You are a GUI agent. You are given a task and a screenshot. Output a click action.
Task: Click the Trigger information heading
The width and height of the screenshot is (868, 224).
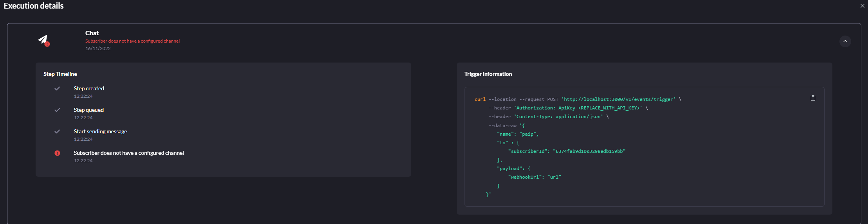pyautogui.click(x=488, y=74)
